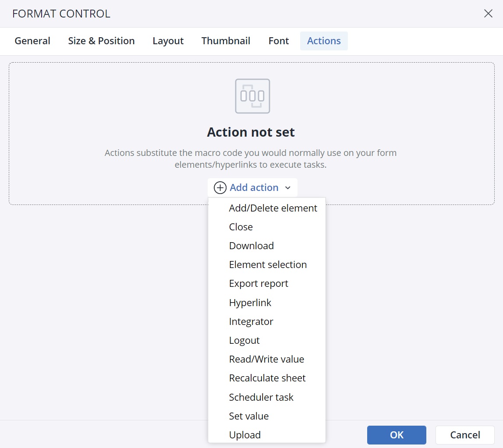Image resolution: width=503 pixels, height=448 pixels.
Task: Open the Thumbnail tab
Action: coord(226,41)
